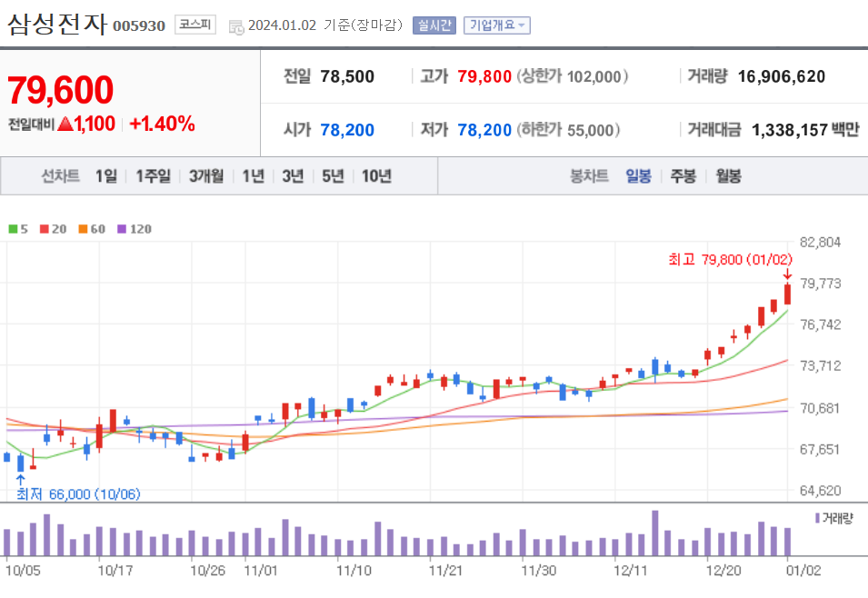The image size is (868, 598).
Task: Click the calendar icon before the date
Action: pos(236,26)
